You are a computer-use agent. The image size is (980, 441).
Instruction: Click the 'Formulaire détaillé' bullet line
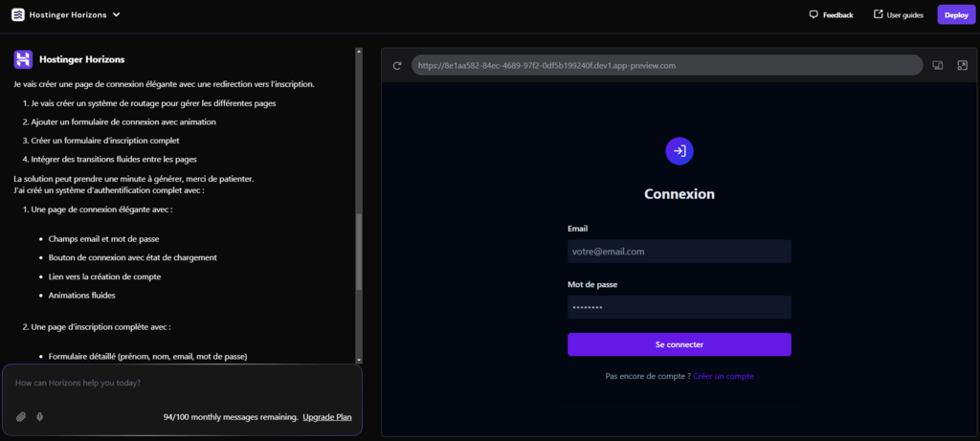pyautogui.click(x=148, y=357)
